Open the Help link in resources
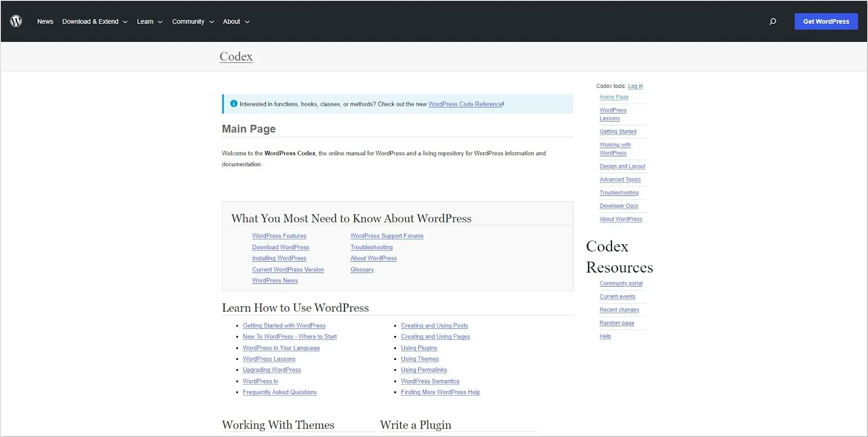Viewport: 868px width, 437px height. (x=605, y=337)
